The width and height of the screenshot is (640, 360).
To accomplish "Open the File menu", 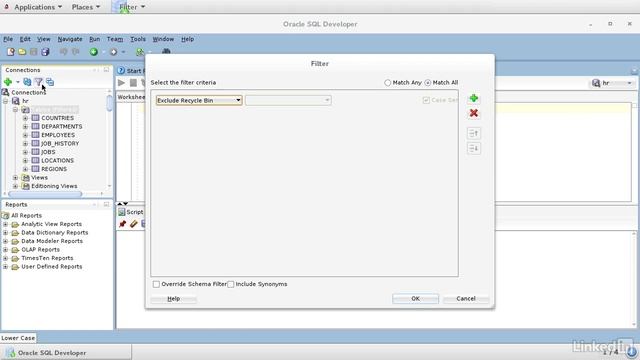I will pos(8,39).
